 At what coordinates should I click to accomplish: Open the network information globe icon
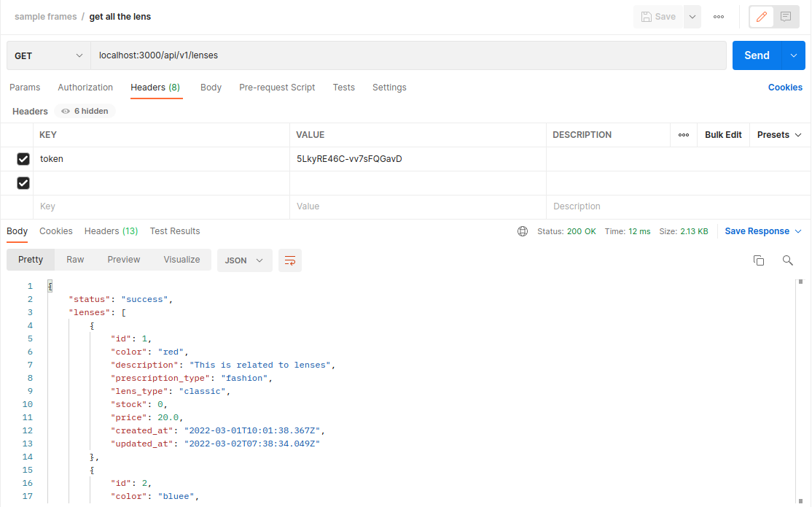pos(523,231)
